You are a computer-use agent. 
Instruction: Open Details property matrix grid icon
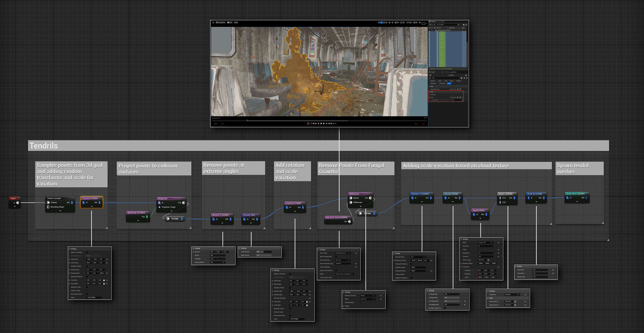click(462, 78)
